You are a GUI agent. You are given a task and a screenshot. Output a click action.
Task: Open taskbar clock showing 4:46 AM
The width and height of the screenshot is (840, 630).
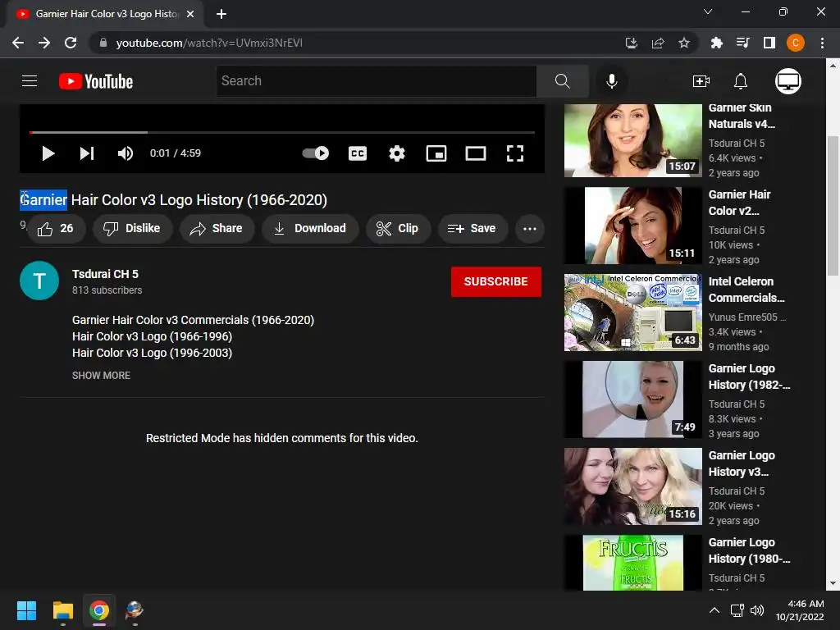pyautogui.click(x=800, y=610)
